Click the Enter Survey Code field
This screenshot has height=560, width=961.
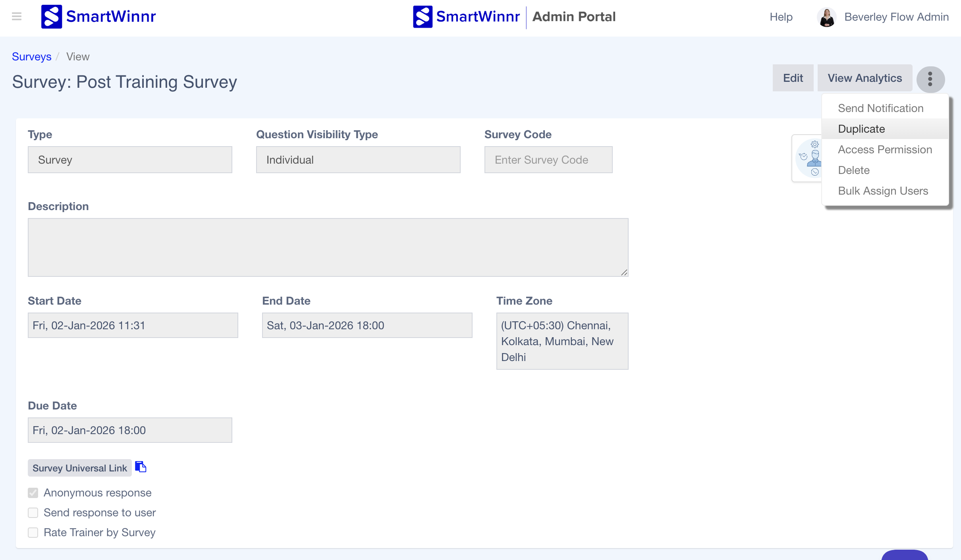[x=548, y=160]
